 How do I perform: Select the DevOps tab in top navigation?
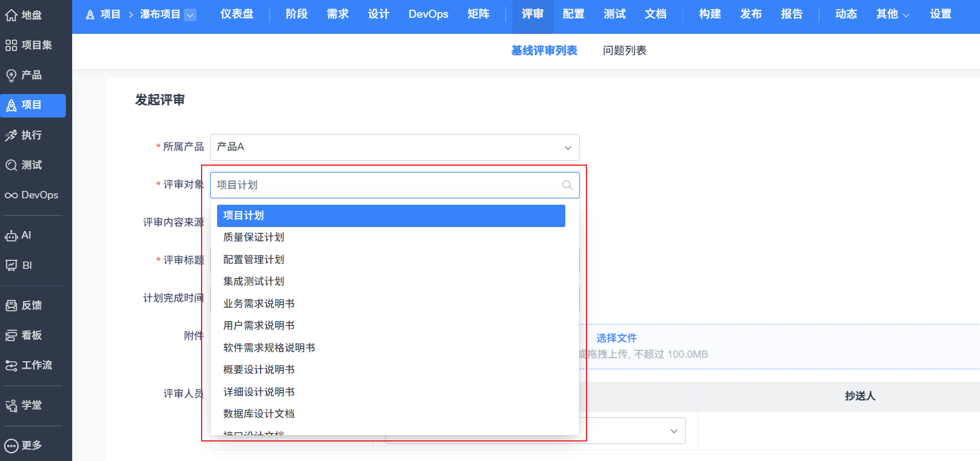pyautogui.click(x=428, y=14)
